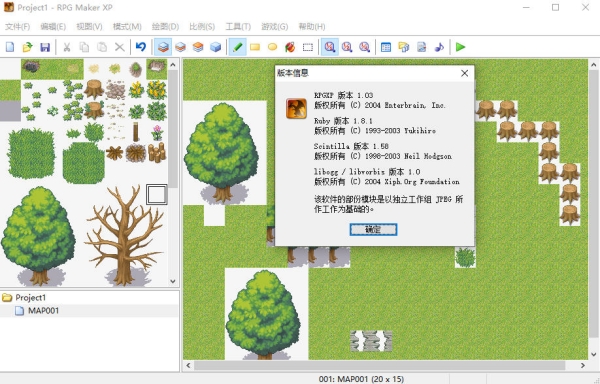The image size is (600, 384).
Task: Click tileset palette scroll down arrow
Action: point(173,281)
